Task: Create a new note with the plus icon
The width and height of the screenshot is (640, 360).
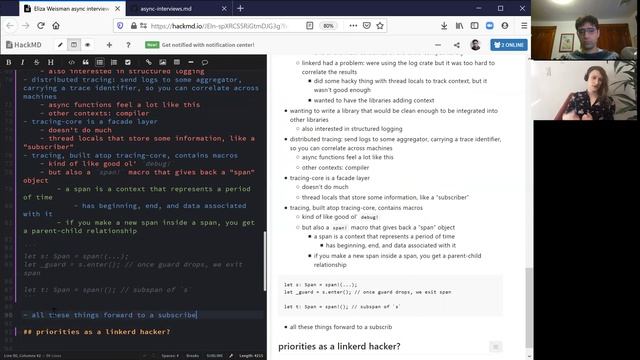Action: click(109, 45)
